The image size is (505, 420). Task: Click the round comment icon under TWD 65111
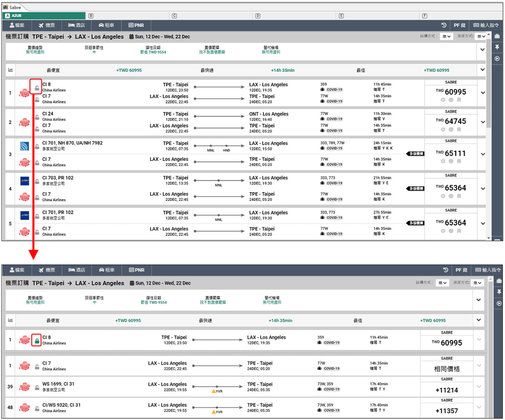tap(451, 161)
